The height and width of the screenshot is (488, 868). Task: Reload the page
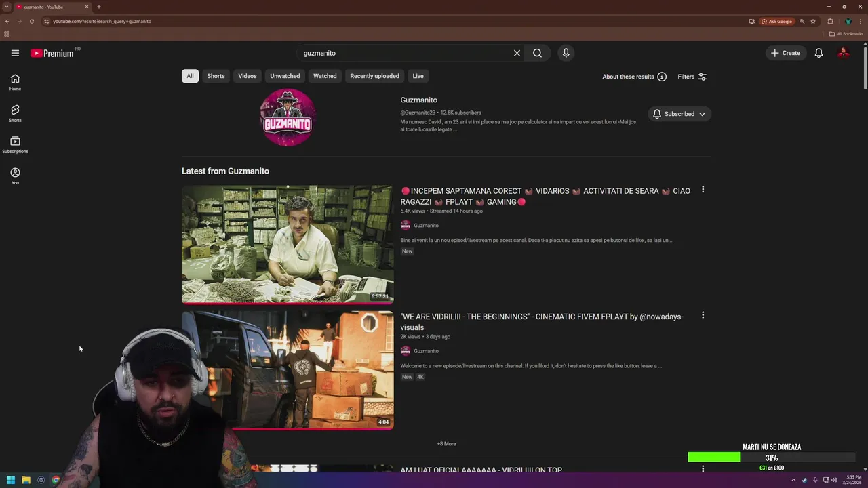point(31,21)
